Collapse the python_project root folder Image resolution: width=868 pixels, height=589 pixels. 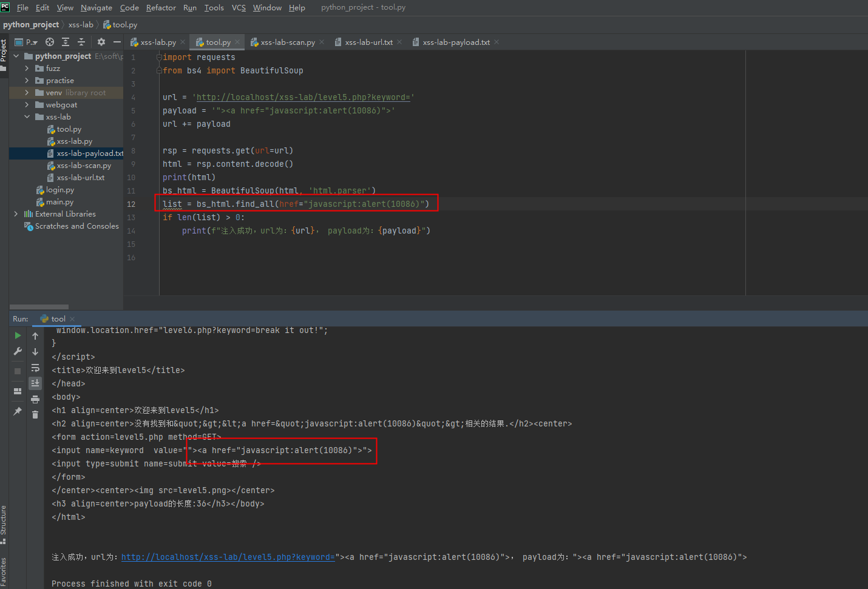tap(16, 56)
